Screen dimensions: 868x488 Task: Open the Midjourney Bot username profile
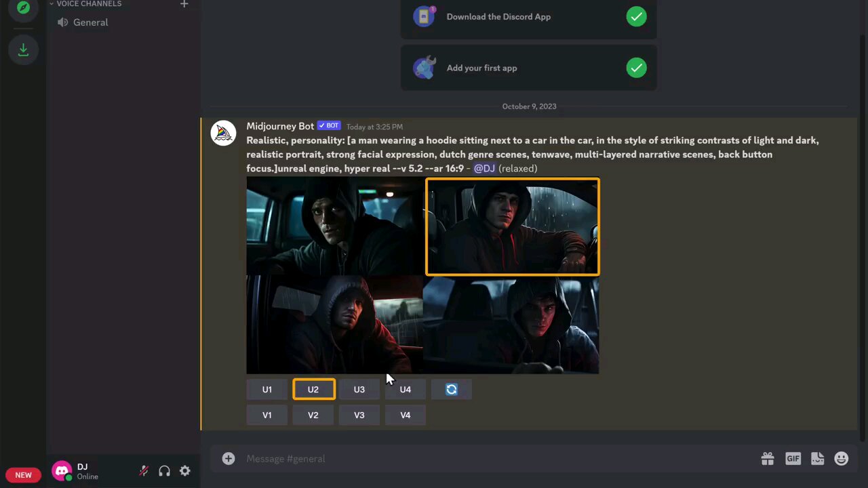click(280, 126)
